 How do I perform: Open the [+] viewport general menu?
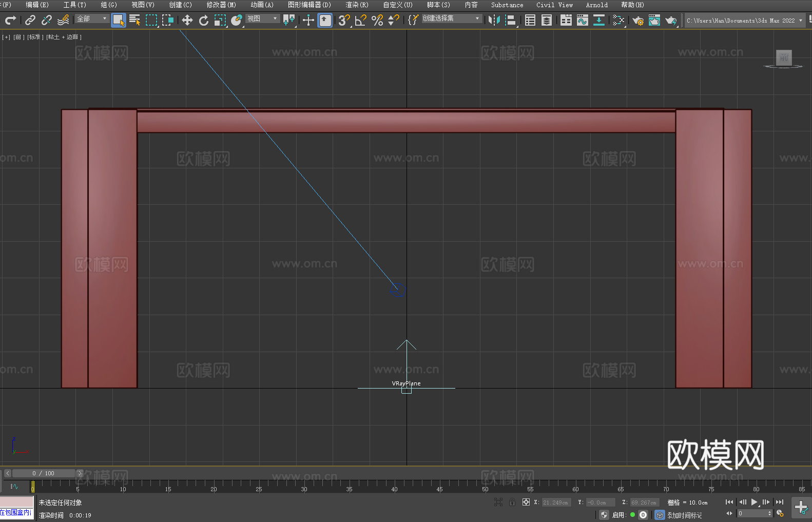click(x=6, y=37)
